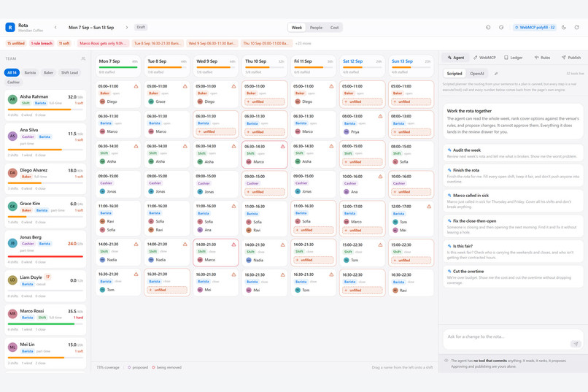Click warning triangle on Thu 06:30–14:30 shift
588x392 pixels.
coord(282,147)
